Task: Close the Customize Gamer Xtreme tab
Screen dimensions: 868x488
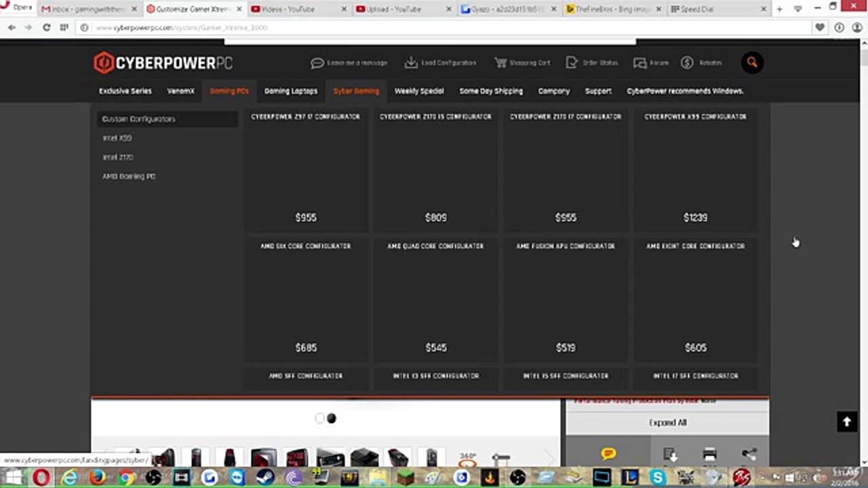Action: 239,9
